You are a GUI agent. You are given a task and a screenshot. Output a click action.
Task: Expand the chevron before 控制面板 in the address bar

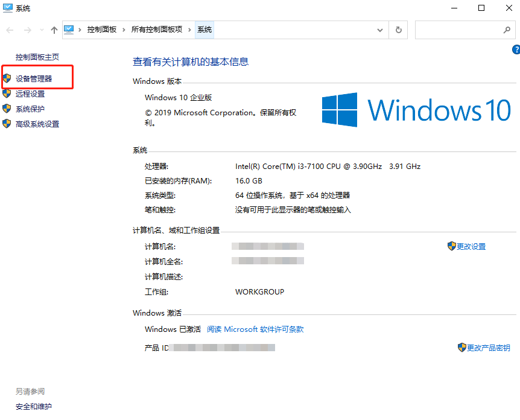pos(80,30)
